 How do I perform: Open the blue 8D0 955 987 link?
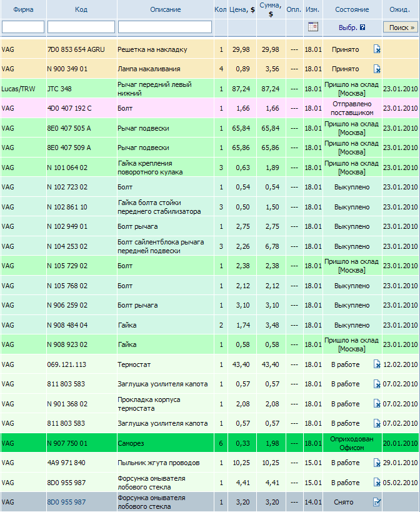[67, 502]
